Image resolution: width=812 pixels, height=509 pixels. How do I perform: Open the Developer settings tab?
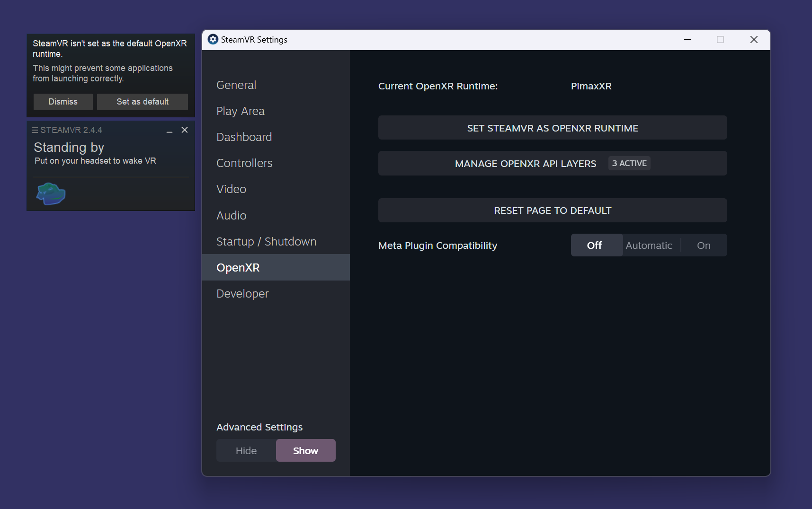[x=276, y=294]
